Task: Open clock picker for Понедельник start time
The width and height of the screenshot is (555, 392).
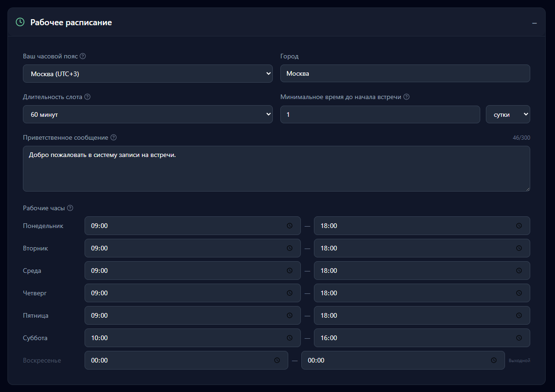Action: click(x=290, y=226)
